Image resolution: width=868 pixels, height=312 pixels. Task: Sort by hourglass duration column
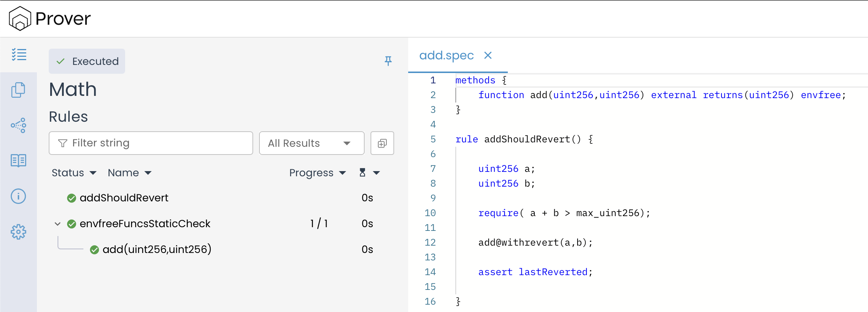tap(369, 173)
